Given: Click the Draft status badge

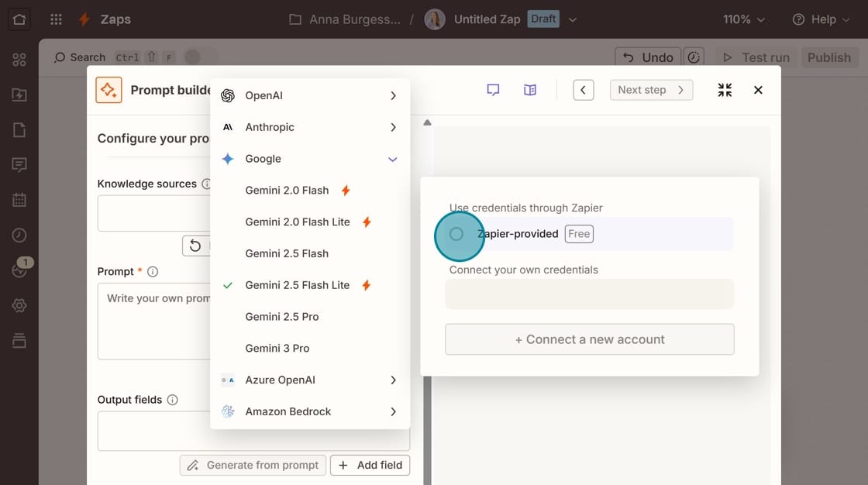Looking at the screenshot, I should click(543, 19).
